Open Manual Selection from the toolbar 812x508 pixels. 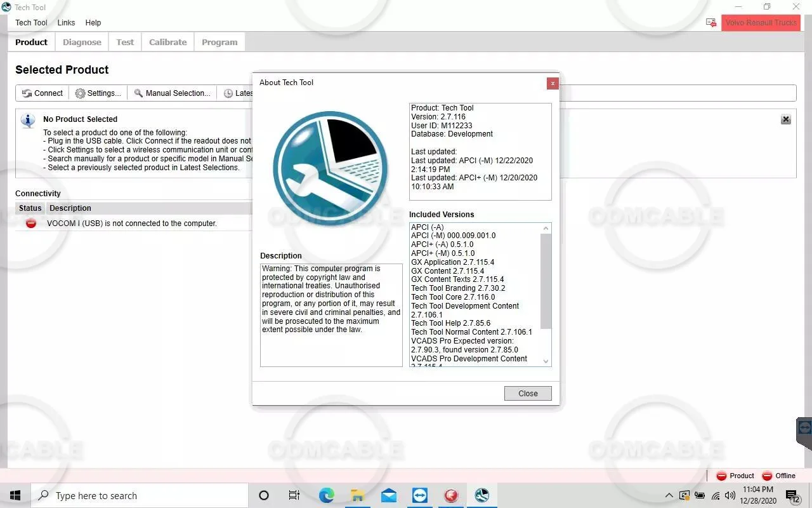[x=172, y=93]
